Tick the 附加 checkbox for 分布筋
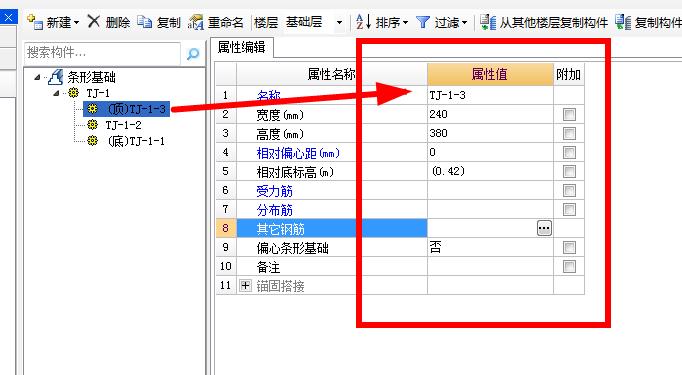 pos(569,209)
